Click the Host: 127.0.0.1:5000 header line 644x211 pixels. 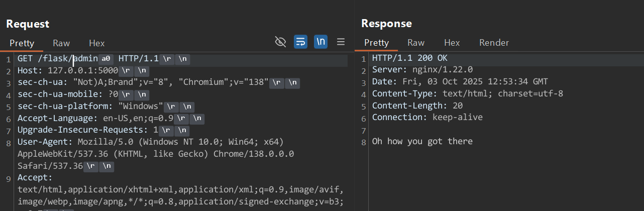click(67, 71)
